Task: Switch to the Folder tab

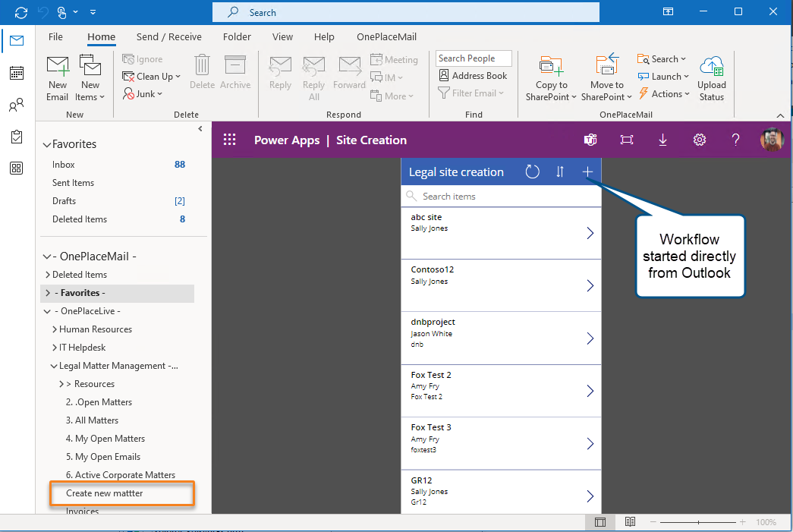Action: click(237, 36)
